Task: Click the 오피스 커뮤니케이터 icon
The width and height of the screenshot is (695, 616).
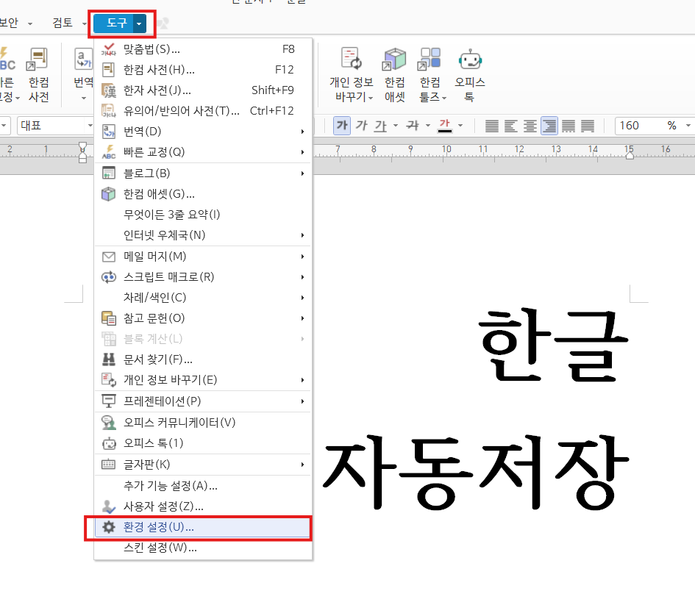Action: (x=109, y=423)
